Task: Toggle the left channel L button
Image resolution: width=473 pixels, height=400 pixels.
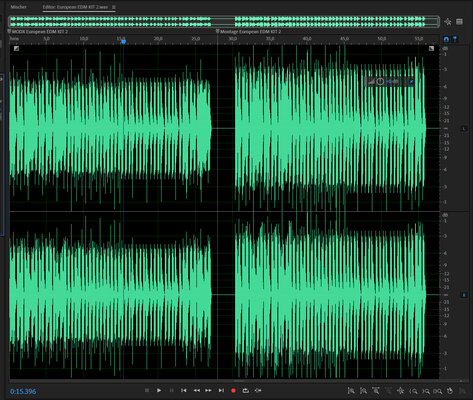Action: [464, 128]
